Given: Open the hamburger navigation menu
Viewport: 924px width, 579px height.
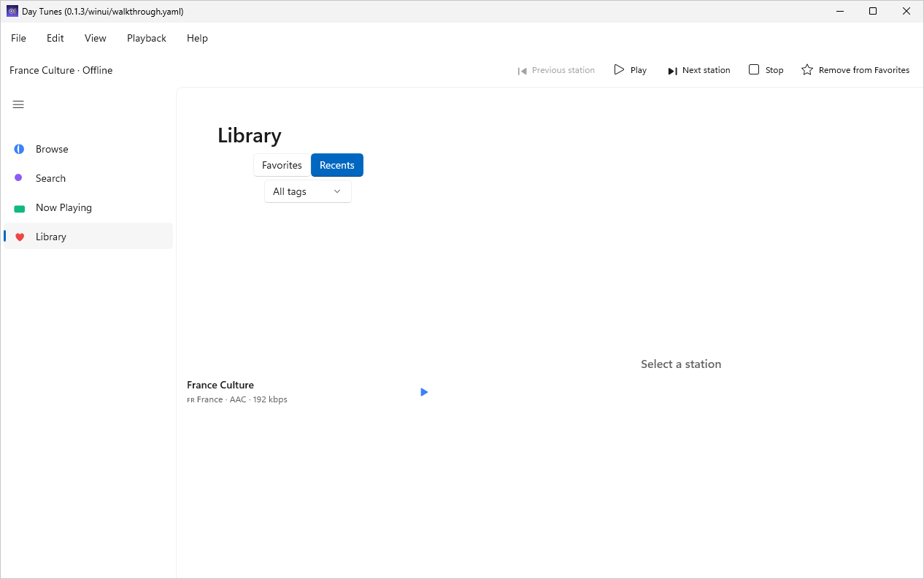Looking at the screenshot, I should tap(18, 104).
